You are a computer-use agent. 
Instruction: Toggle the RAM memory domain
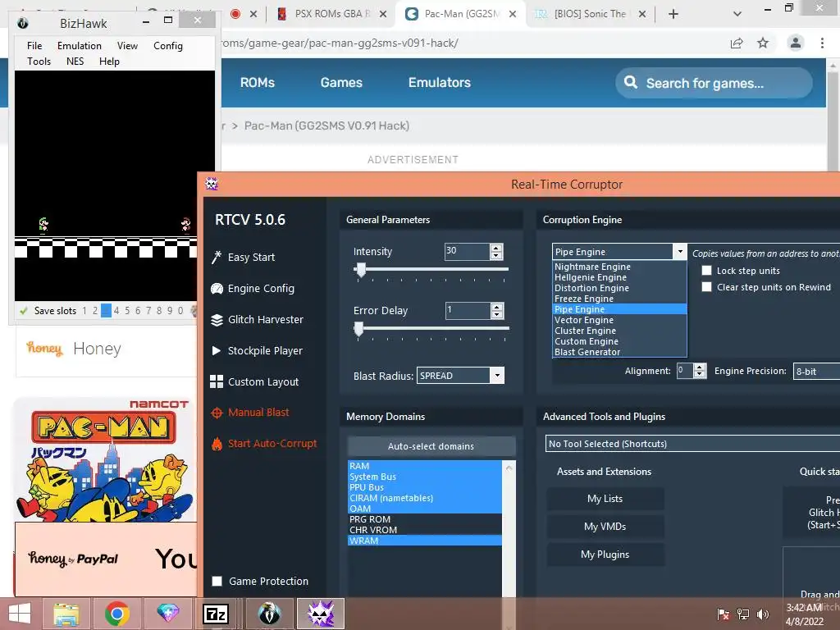(425, 466)
